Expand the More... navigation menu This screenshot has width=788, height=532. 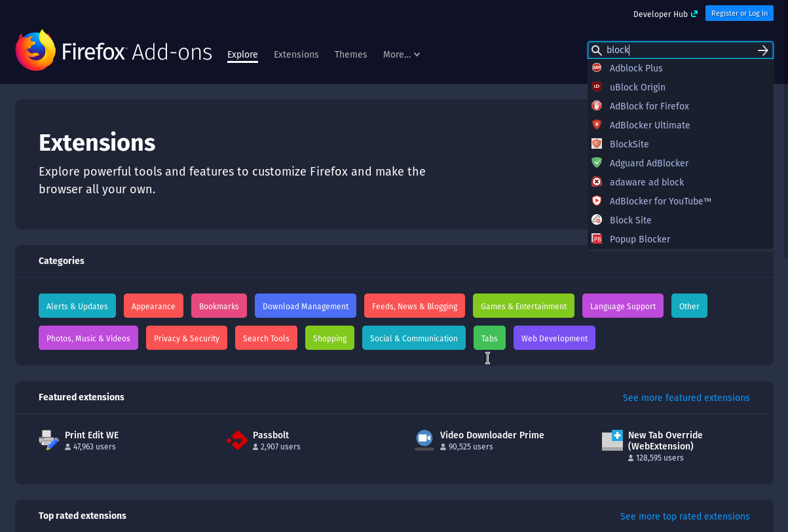click(x=402, y=54)
